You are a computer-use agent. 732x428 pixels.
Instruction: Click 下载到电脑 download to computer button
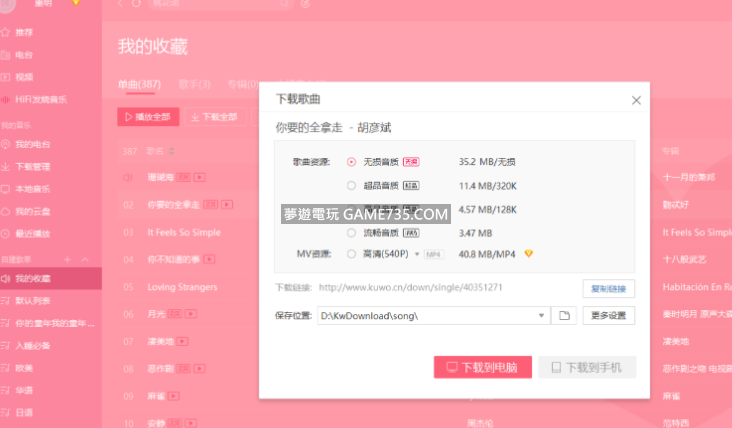click(482, 367)
